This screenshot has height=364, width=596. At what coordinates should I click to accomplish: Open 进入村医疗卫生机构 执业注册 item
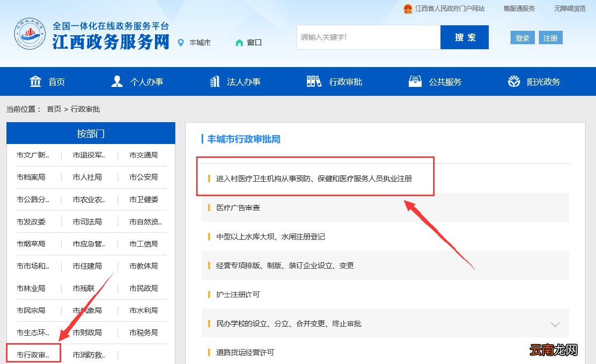click(x=314, y=178)
